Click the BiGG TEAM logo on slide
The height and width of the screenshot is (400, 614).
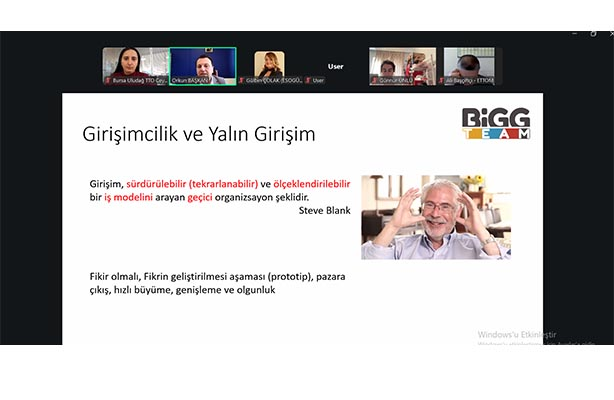[496, 123]
